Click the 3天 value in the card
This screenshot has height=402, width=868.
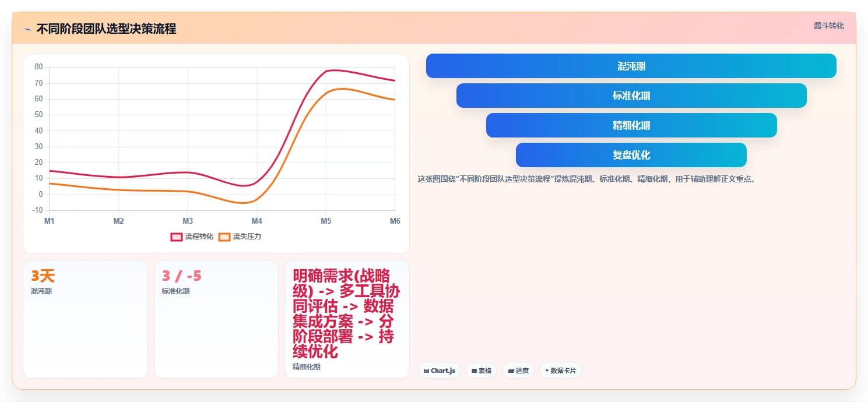tap(43, 276)
